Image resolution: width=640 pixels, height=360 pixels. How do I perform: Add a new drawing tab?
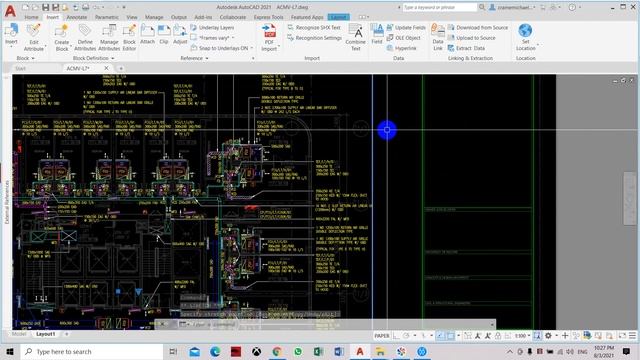point(121,68)
